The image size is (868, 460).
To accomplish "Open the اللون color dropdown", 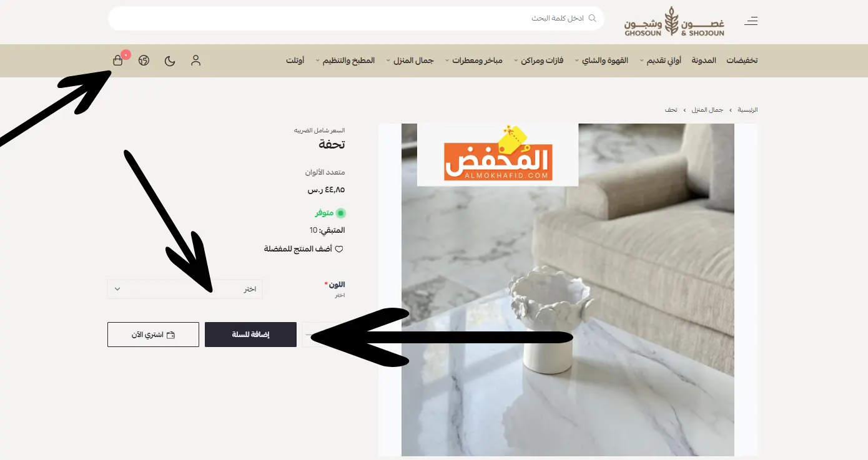I will click(x=185, y=289).
